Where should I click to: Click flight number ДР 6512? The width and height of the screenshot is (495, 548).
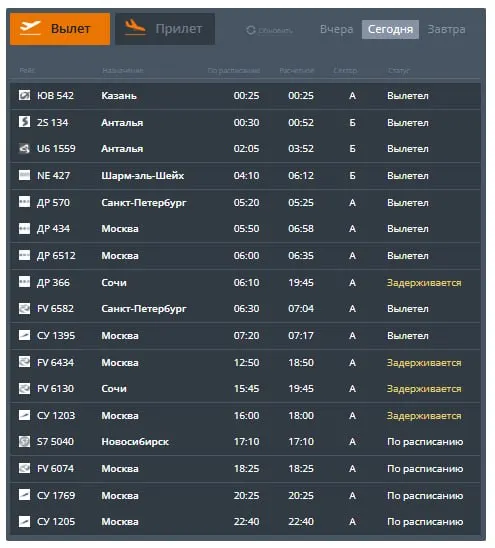[x=56, y=255]
